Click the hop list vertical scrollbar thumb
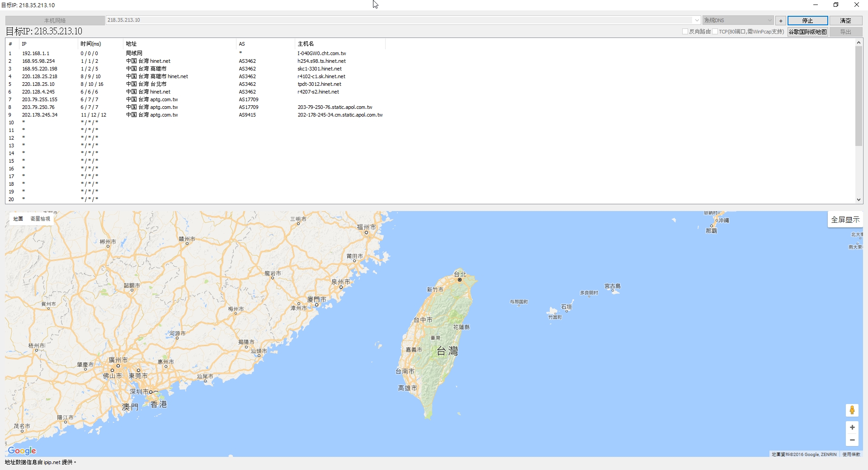The height and width of the screenshot is (470, 868). coord(859,96)
